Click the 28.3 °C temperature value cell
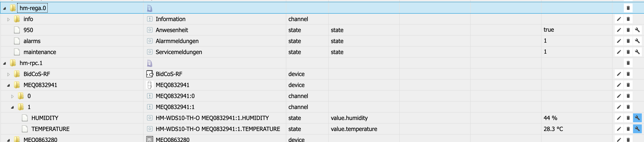The image size is (644, 142). 553,129
